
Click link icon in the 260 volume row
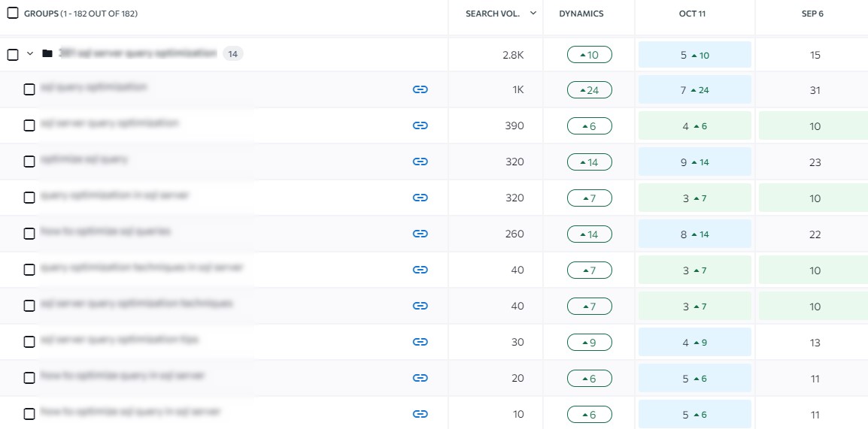point(420,234)
